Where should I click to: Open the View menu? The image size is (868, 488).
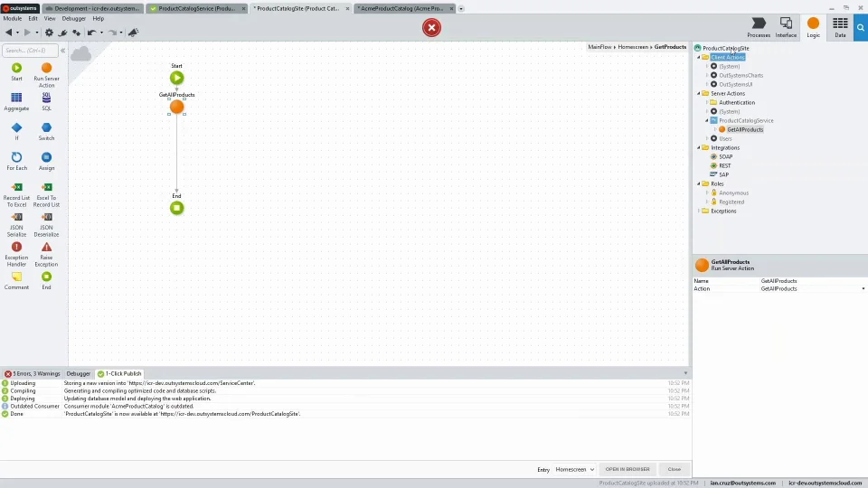tap(49, 18)
